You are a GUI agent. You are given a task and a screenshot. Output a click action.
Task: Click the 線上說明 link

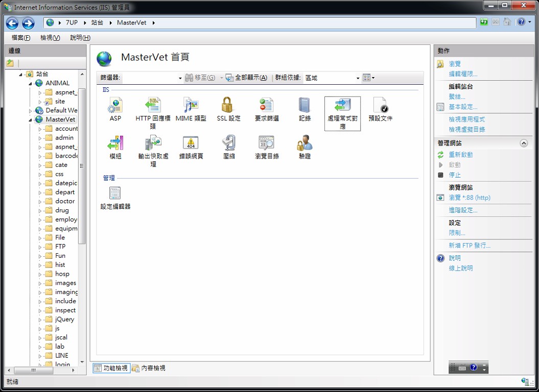point(461,268)
